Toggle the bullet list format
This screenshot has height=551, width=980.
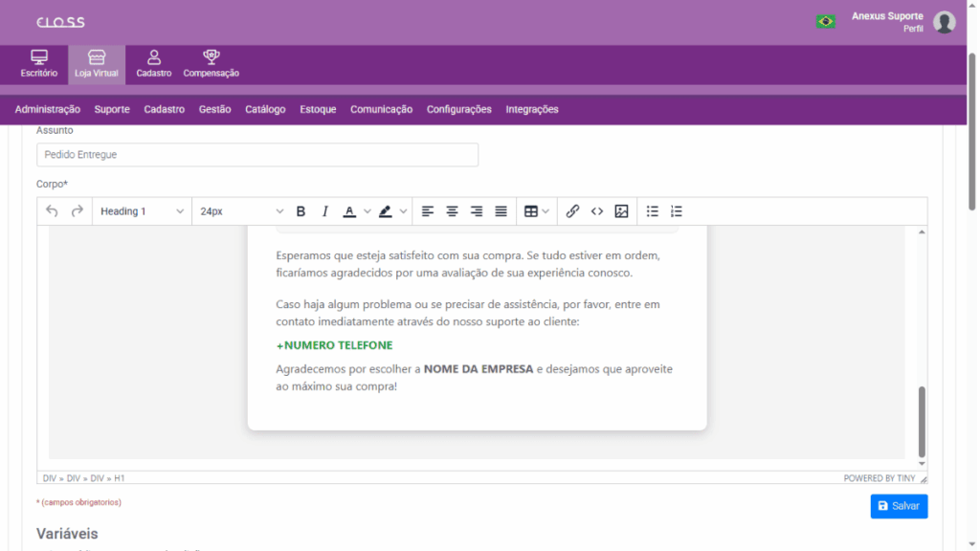click(653, 211)
